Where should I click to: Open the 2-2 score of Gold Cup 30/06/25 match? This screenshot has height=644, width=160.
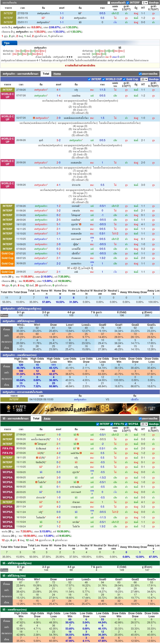pos(58,264)
